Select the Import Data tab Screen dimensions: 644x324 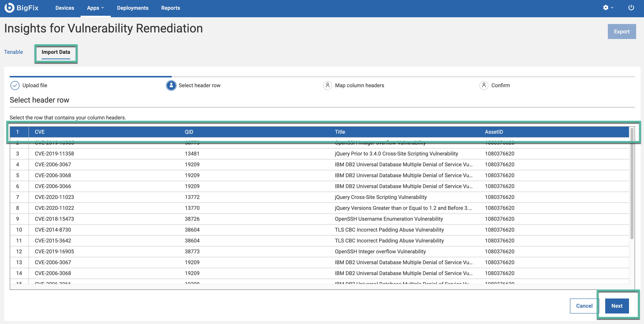(x=56, y=52)
